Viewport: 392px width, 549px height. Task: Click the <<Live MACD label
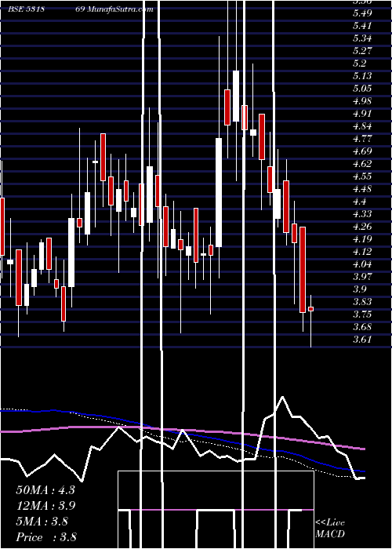click(330, 528)
